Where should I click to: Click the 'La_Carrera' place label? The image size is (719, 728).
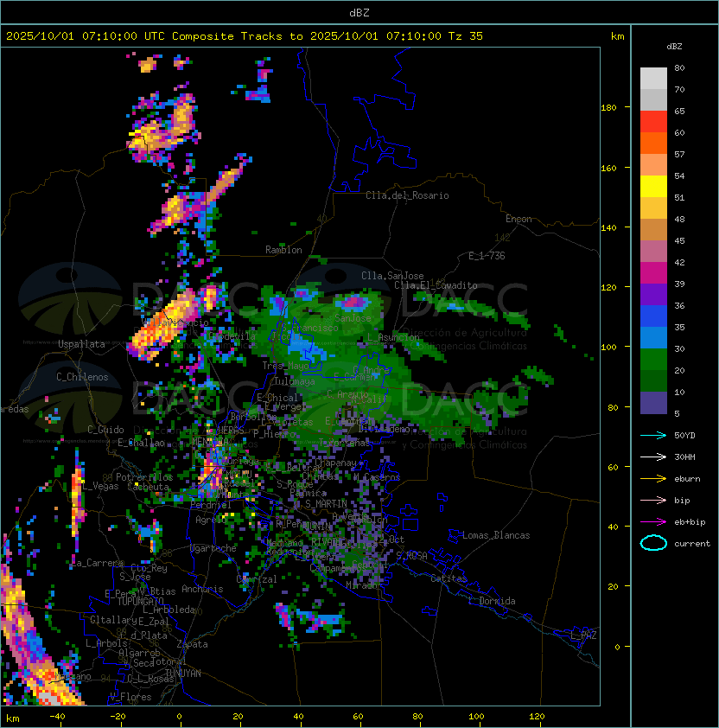click(x=98, y=563)
